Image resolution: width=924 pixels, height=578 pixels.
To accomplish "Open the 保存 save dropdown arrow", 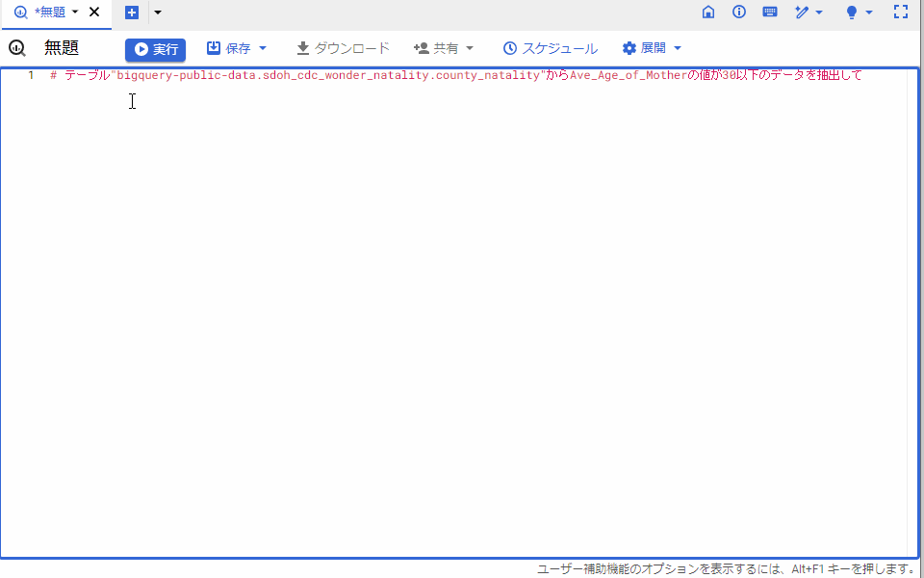I will [x=261, y=47].
